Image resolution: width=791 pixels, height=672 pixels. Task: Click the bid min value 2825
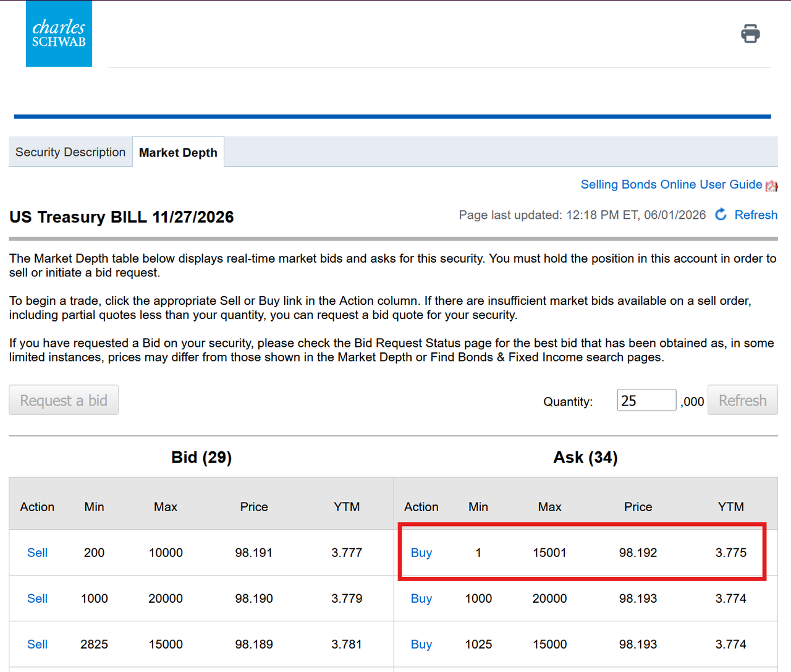[94, 644]
